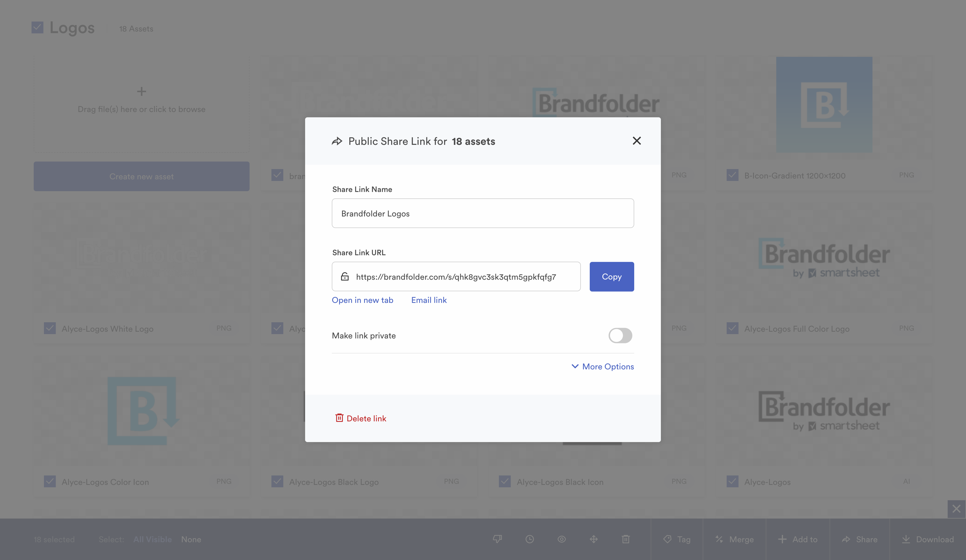Toggle the Make link private switch

(620, 335)
